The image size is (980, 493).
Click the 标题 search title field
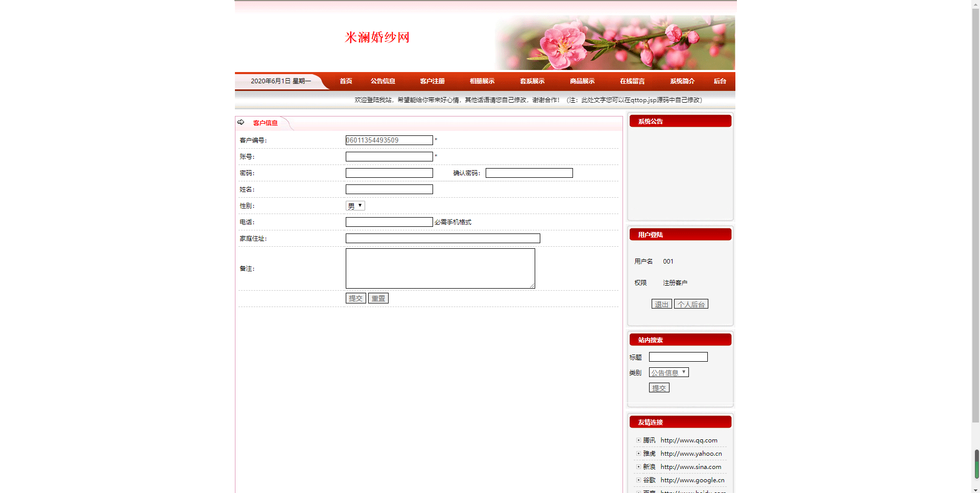678,357
